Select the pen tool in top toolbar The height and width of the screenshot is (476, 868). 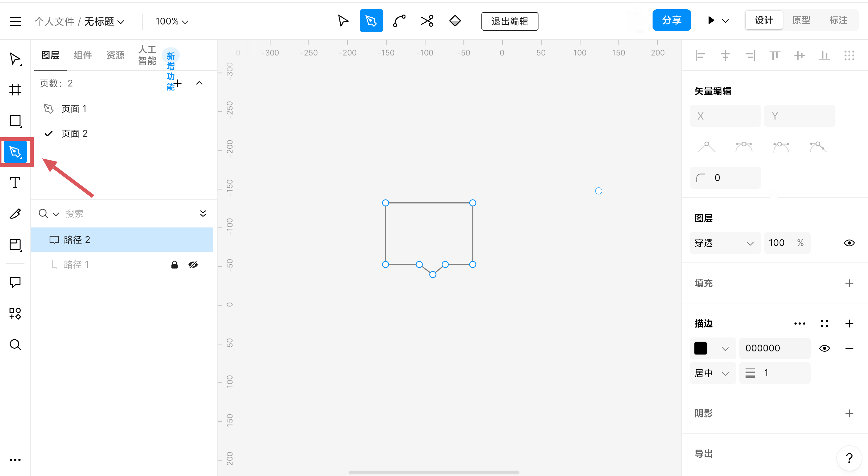click(x=371, y=21)
